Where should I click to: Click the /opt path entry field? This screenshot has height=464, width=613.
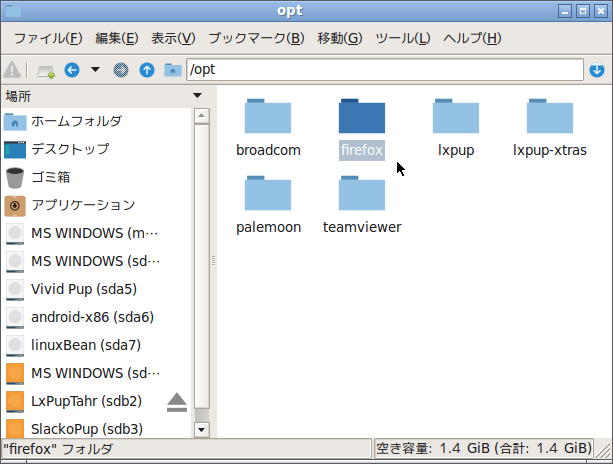[385, 70]
